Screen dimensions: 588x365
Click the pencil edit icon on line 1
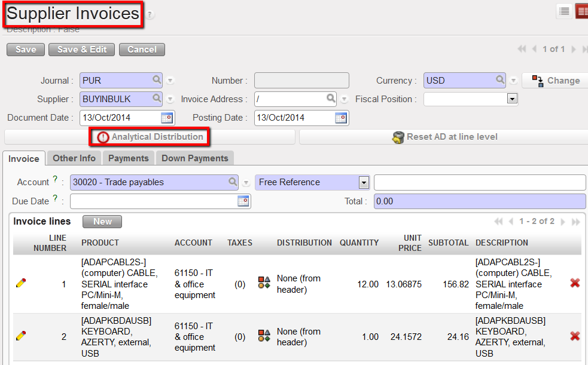[21, 283]
